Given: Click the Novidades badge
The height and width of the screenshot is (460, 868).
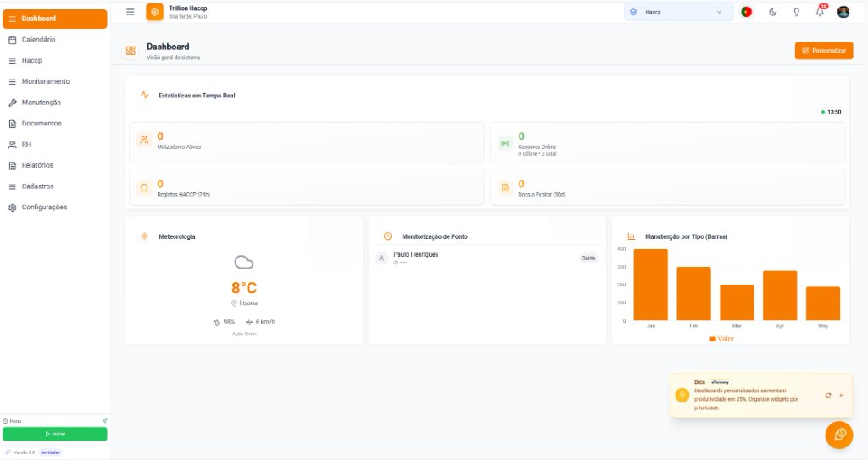Looking at the screenshot, I should click(x=50, y=452).
